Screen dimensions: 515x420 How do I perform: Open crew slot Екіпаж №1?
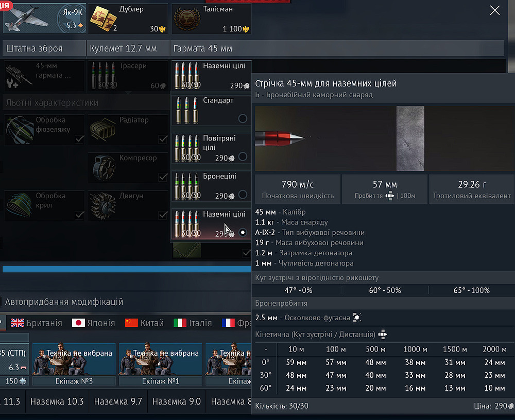160,364
